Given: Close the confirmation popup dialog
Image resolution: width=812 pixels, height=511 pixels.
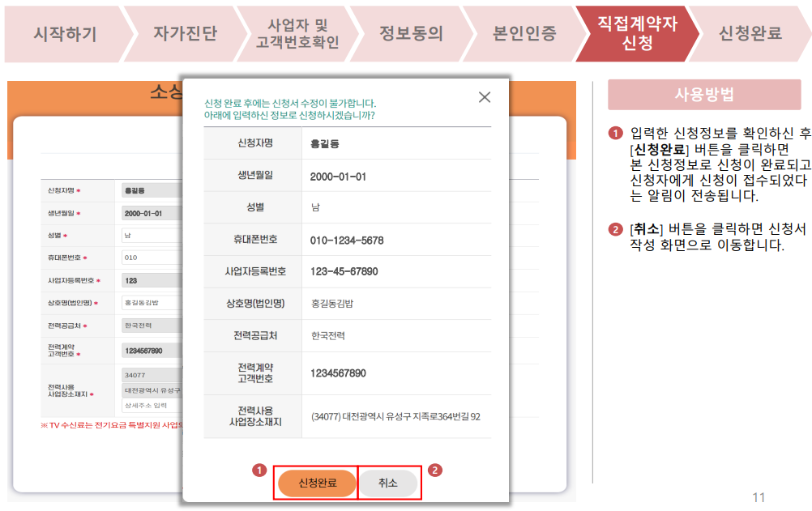Looking at the screenshot, I should pyautogui.click(x=484, y=96).
